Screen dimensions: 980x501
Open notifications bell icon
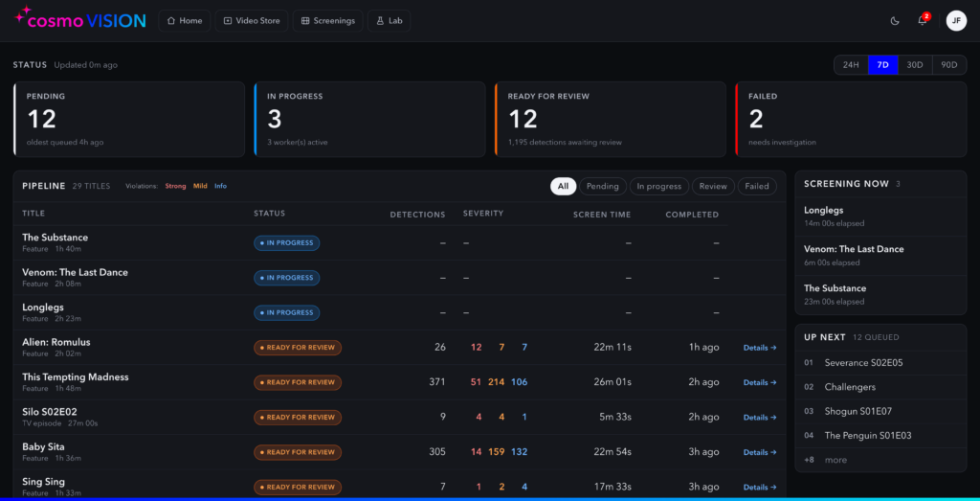923,21
